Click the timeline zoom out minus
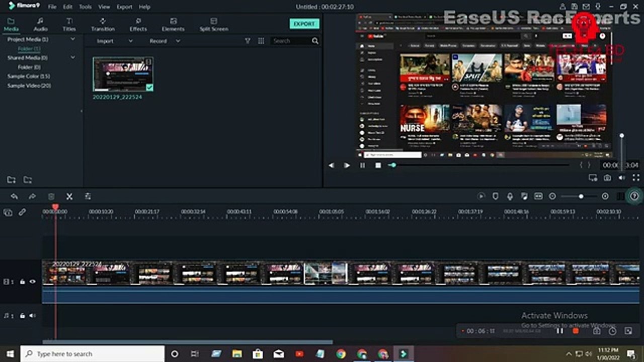 pyautogui.click(x=552, y=196)
